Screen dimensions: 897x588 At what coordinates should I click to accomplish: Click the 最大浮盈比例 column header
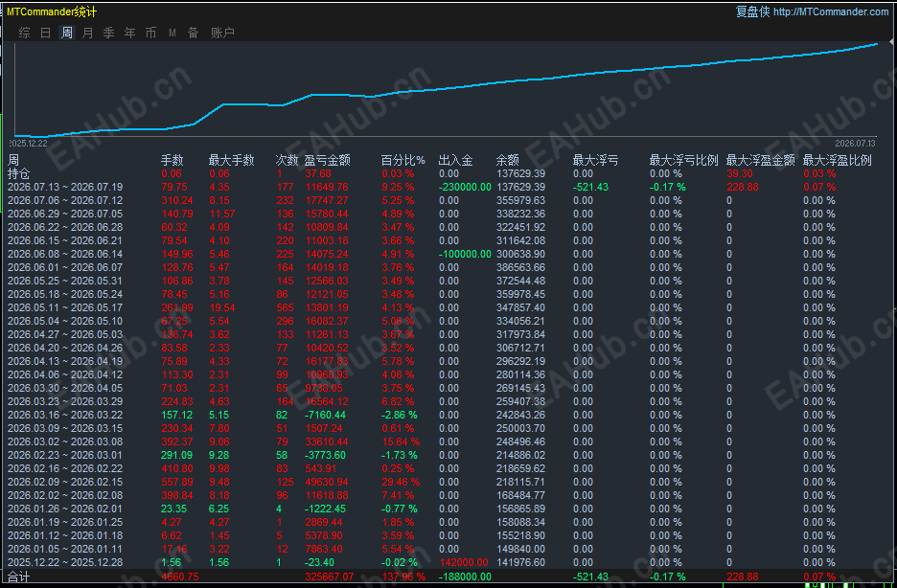tap(837, 161)
